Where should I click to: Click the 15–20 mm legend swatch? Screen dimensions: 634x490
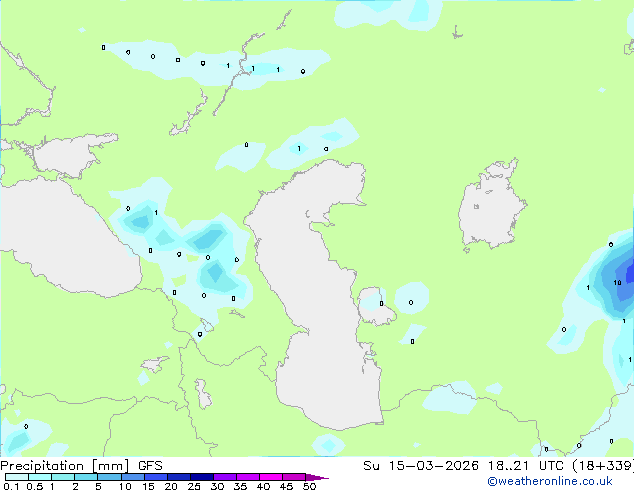tap(155, 477)
